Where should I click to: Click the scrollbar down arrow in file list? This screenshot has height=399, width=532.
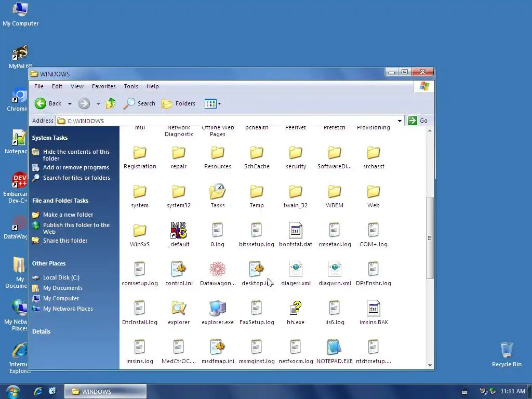click(x=430, y=365)
